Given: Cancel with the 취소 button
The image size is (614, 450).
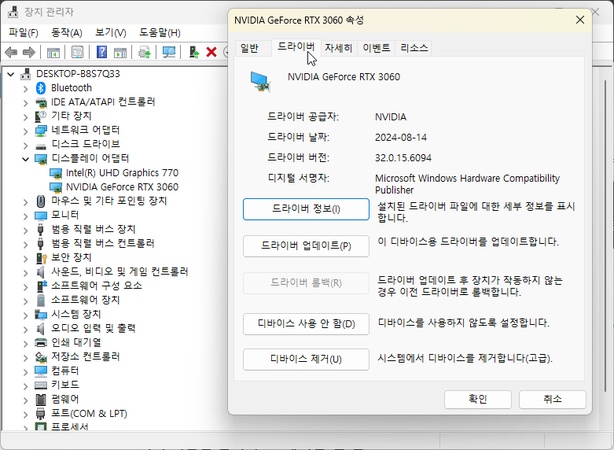Looking at the screenshot, I should tap(553, 399).
